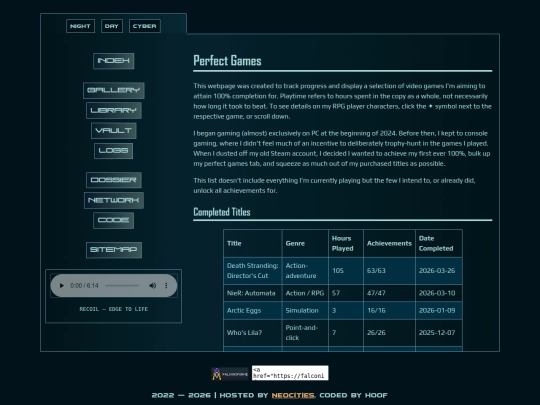Click the 2026-03-26 completion date

pos(439,271)
